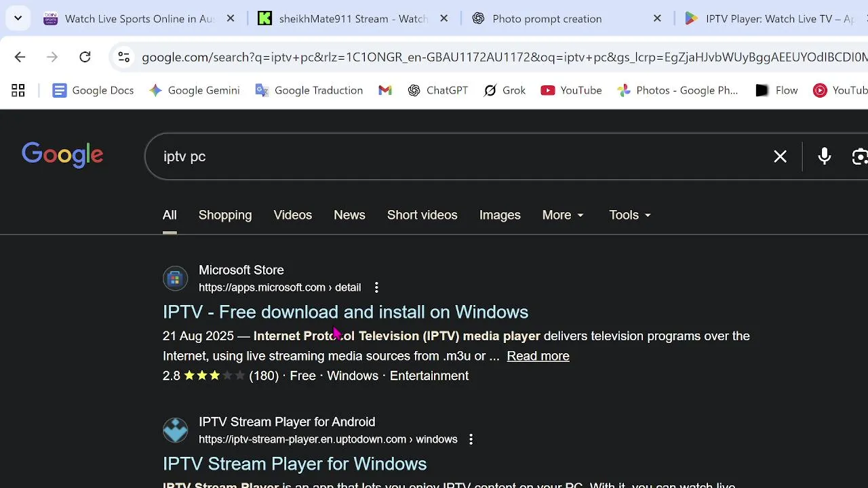Switch to the Videos results tab
Image resolution: width=868 pixels, height=488 pixels.
click(292, 215)
